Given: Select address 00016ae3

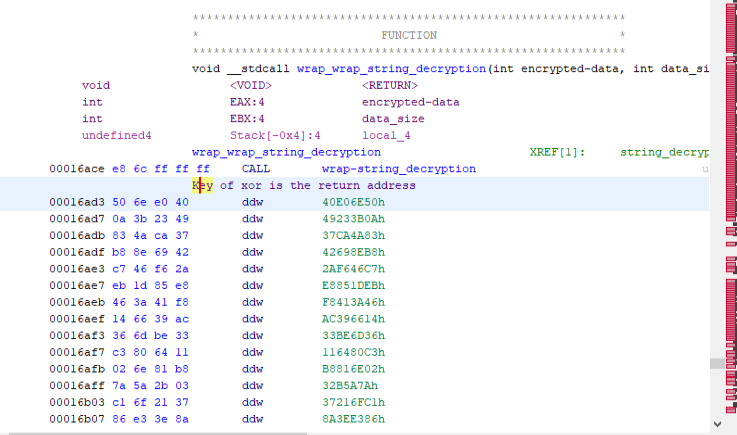Looking at the screenshot, I should pos(77,269).
